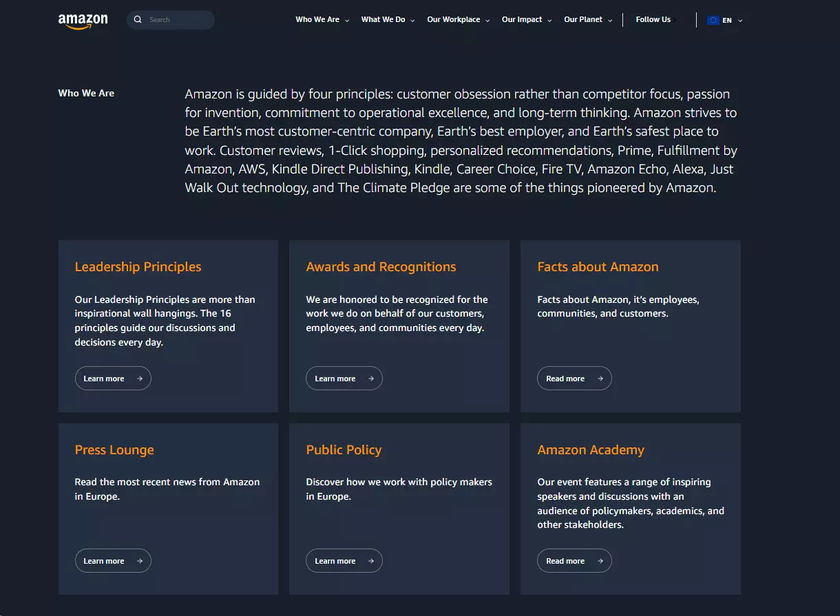Click Learn more under Public Policy
The width and height of the screenshot is (840, 616).
[344, 560]
